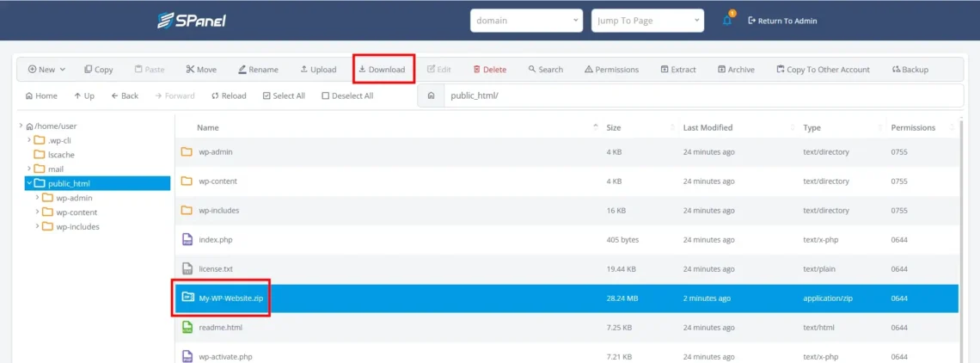Click the Paste toolbar button
Image resolution: width=980 pixels, height=363 pixels.
tap(150, 70)
